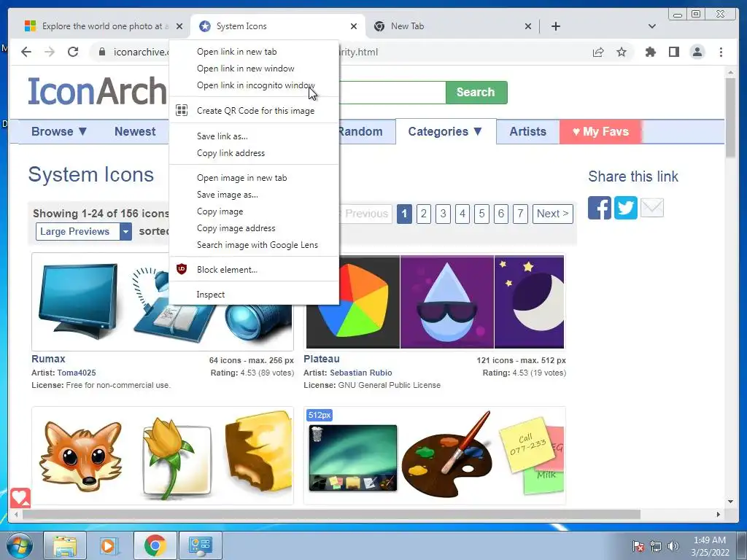Click the fox icon thumbnail
This screenshot has height=560, width=747.
point(80,455)
